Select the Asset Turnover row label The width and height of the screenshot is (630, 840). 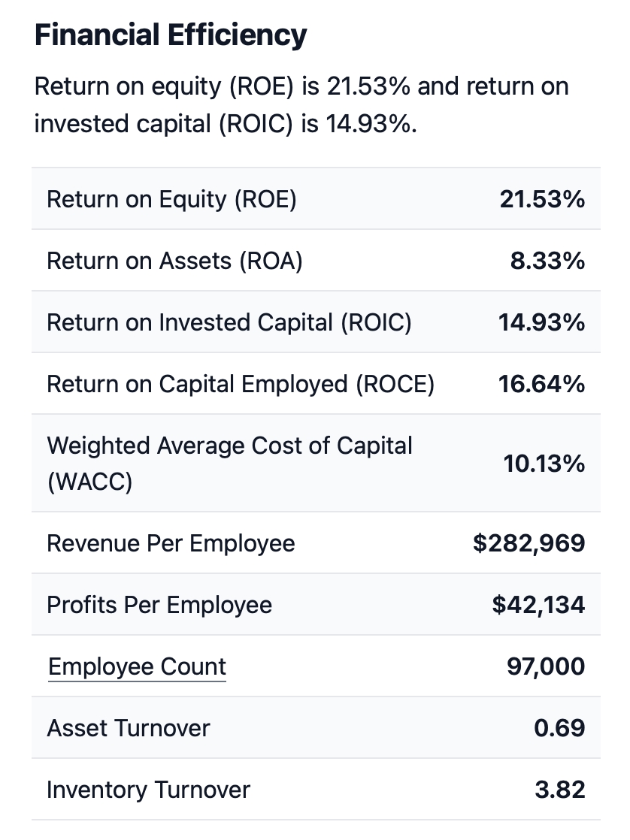point(129,728)
